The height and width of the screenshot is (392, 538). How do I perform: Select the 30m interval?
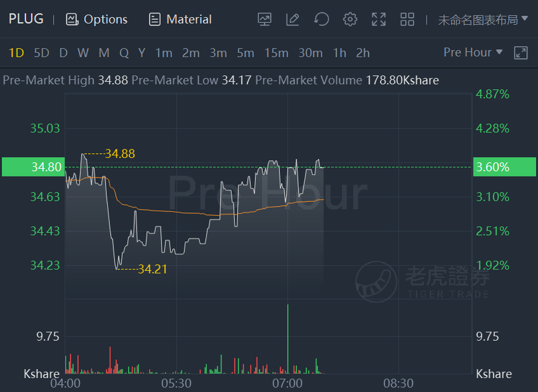tap(310, 53)
